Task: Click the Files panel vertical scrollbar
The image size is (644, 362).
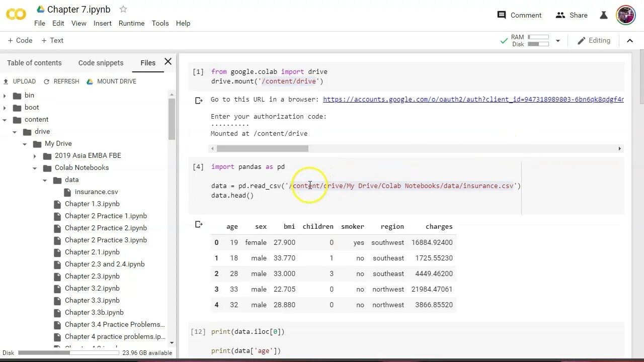Action: click(172, 119)
